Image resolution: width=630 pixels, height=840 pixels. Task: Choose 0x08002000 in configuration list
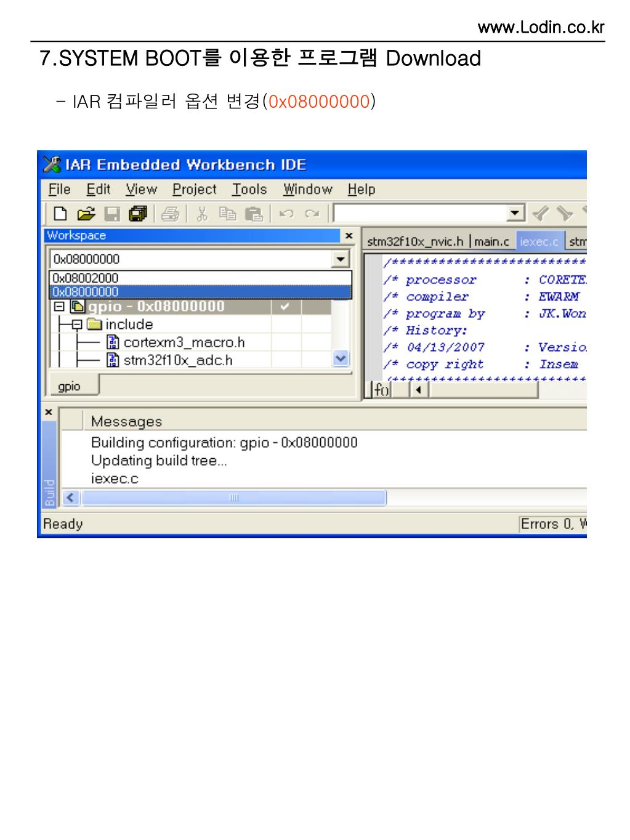pyautogui.click(x=200, y=278)
